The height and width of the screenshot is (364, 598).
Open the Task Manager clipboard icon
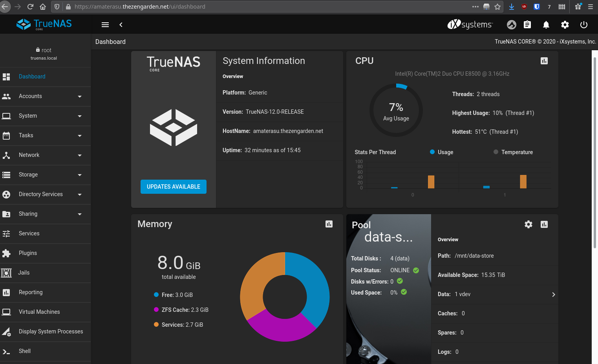pos(527,25)
